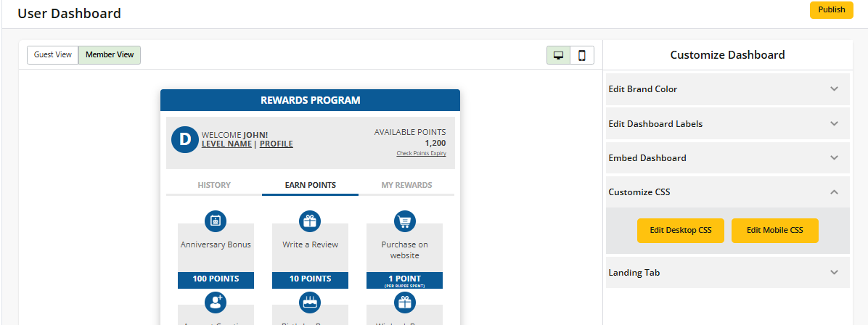Switch to mobile preview icon

point(582,55)
